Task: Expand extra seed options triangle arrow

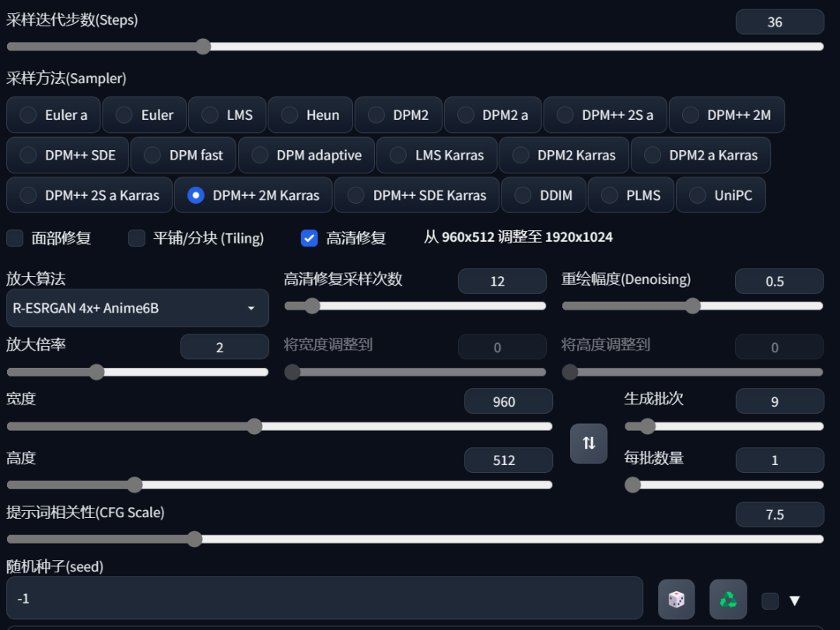Action: 794,600
